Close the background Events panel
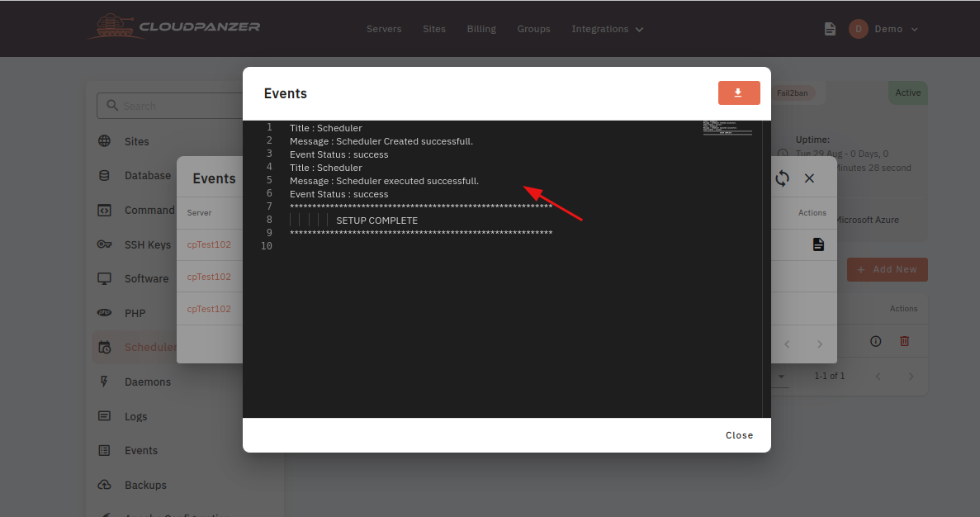Screen dimensions: 980x517 [x=809, y=178]
